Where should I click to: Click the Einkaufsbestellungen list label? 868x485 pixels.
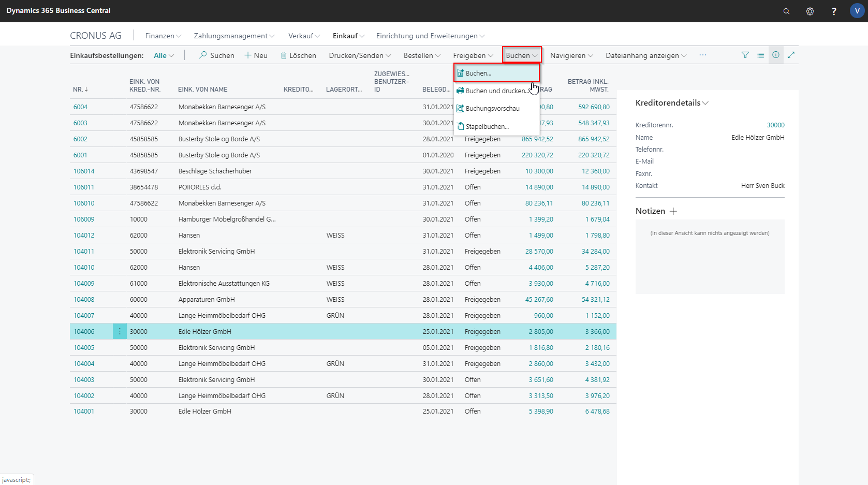(107, 55)
